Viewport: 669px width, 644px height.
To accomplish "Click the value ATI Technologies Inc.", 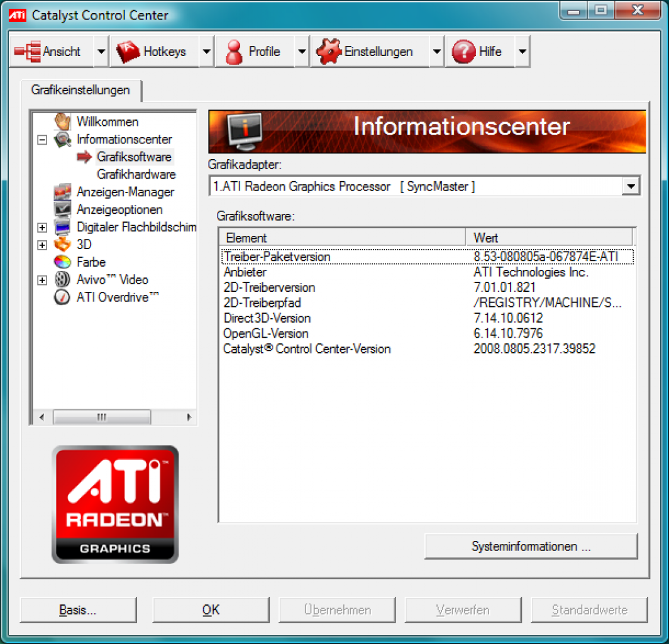I will point(531,272).
